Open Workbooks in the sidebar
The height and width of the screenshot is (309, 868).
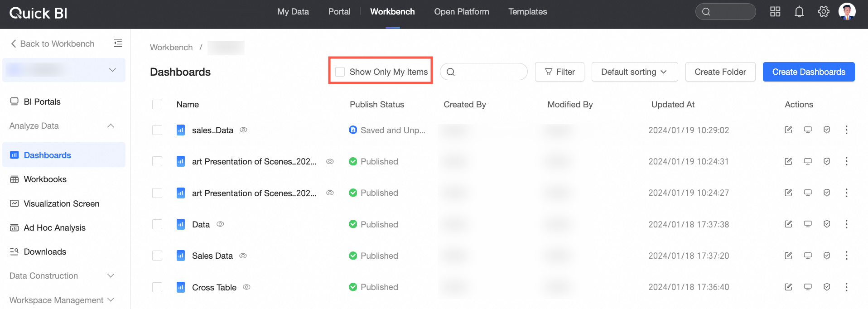pos(45,179)
